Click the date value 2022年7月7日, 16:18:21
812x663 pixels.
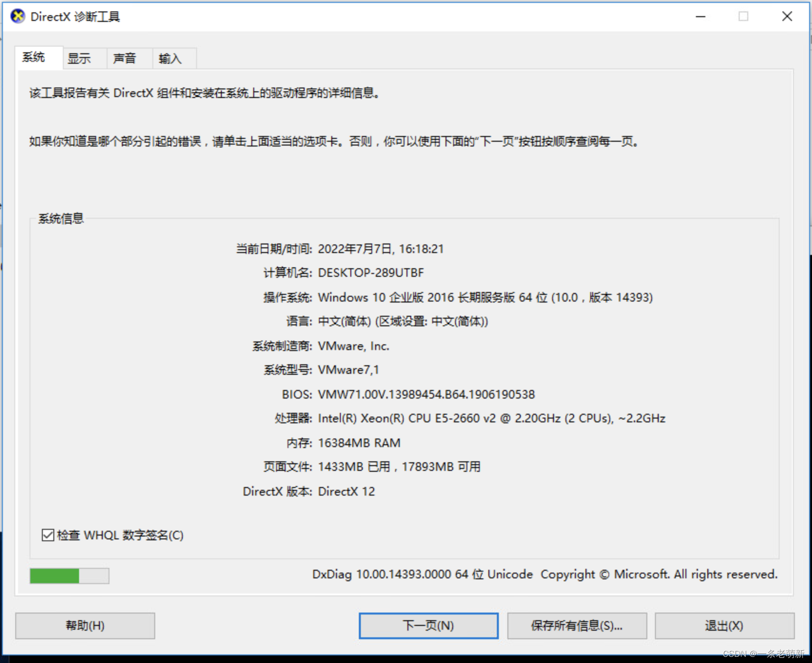click(x=381, y=249)
